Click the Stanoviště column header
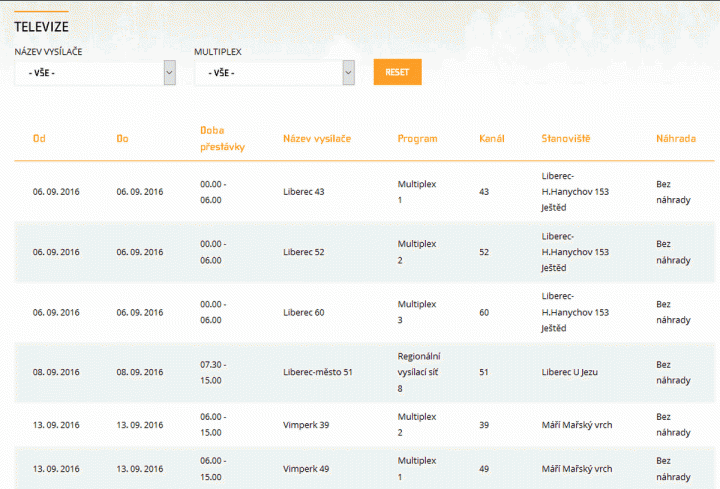 pos(565,138)
